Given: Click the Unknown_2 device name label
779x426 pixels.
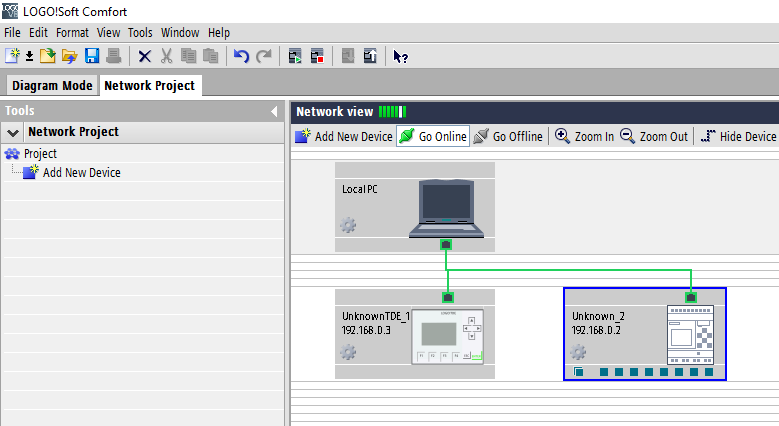Looking at the screenshot, I should click(598, 316).
